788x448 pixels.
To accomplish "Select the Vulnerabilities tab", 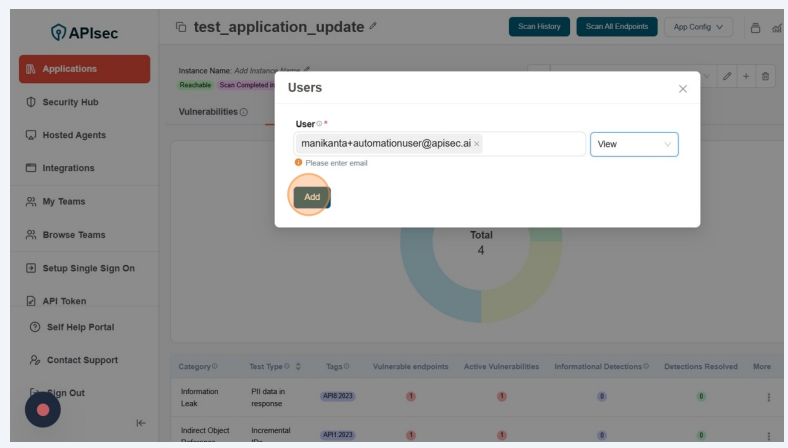I will (x=208, y=111).
